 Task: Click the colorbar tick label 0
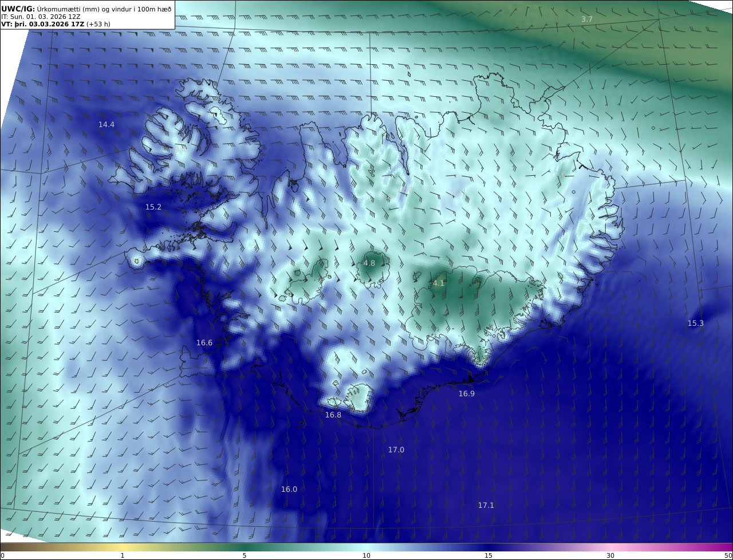click(x=3, y=556)
